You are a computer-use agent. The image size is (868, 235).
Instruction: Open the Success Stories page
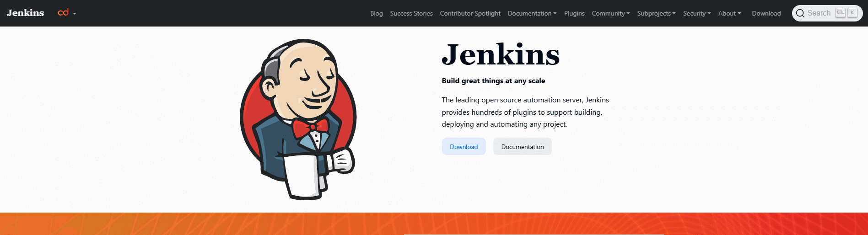411,13
